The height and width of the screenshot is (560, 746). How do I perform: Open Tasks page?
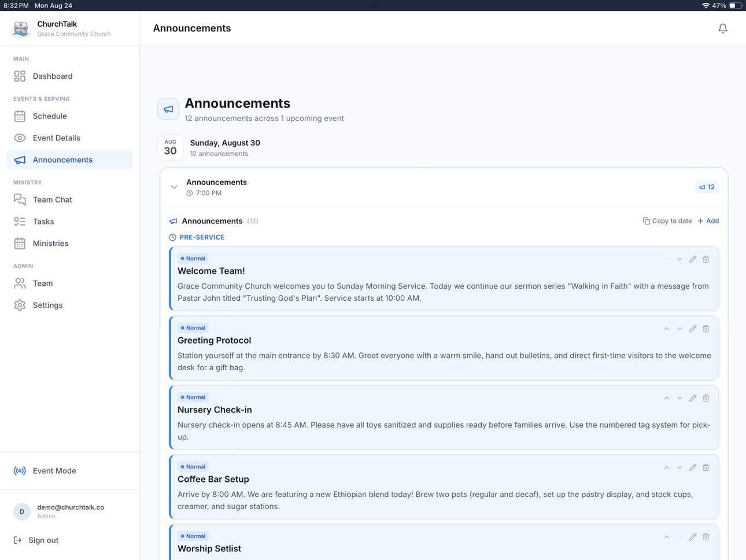tap(69, 222)
